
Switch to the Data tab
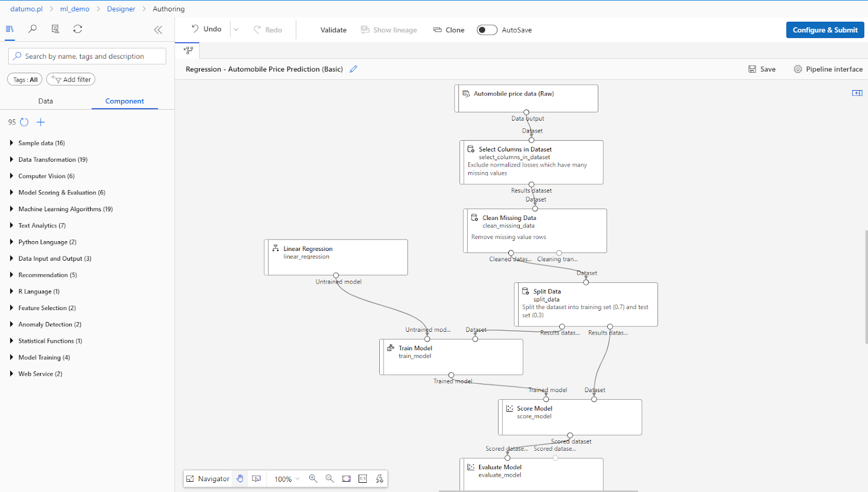pyautogui.click(x=46, y=101)
